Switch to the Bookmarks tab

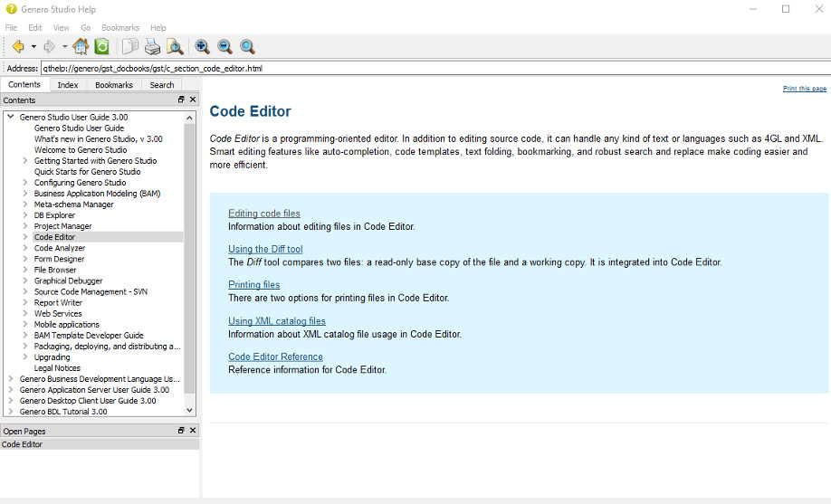(114, 85)
